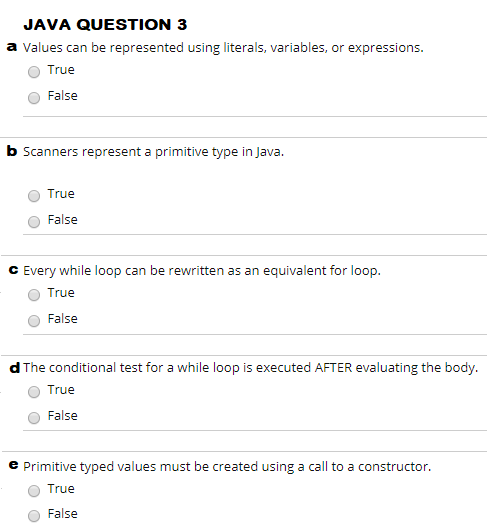Image resolution: width=487 pixels, height=527 pixels.
Task: Select True for primitive values needing a constructor
Action: click(34, 491)
